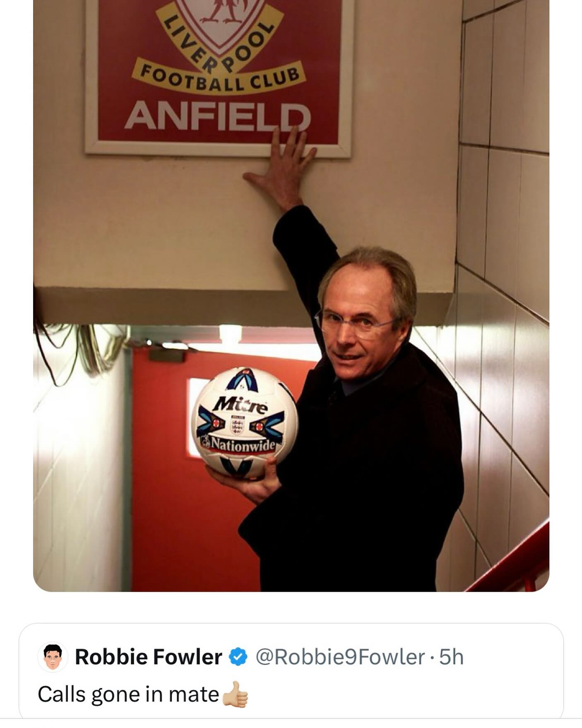
Task: Visit the @Robbie9Fowler handle
Action: tap(340, 657)
